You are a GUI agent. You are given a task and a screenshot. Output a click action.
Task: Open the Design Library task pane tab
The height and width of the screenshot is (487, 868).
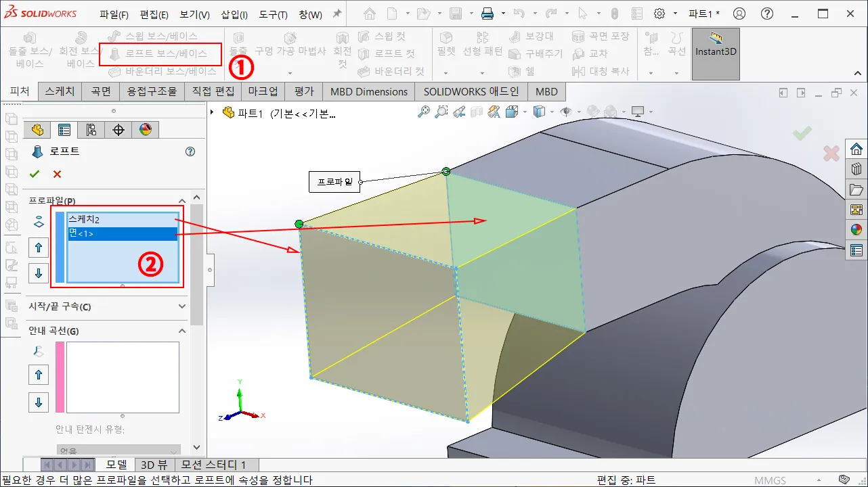pos(856,169)
